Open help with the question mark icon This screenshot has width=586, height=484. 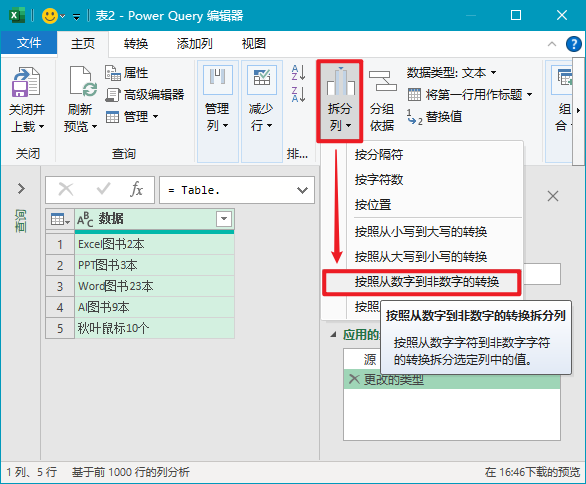point(574,44)
